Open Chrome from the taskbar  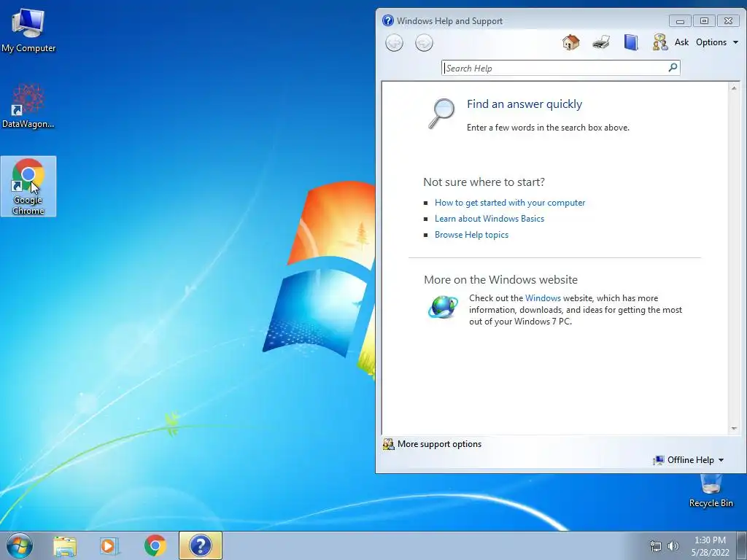[155, 545]
